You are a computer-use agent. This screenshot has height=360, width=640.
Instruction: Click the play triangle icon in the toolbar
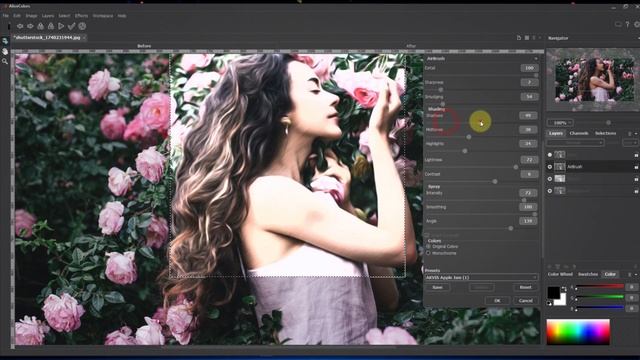[61, 26]
